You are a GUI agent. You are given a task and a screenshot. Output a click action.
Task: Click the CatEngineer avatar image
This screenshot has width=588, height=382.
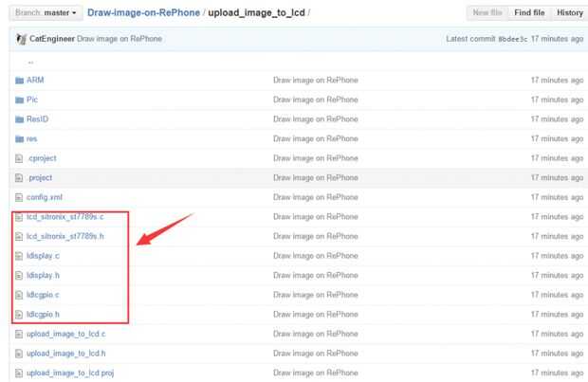click(22, 39)
